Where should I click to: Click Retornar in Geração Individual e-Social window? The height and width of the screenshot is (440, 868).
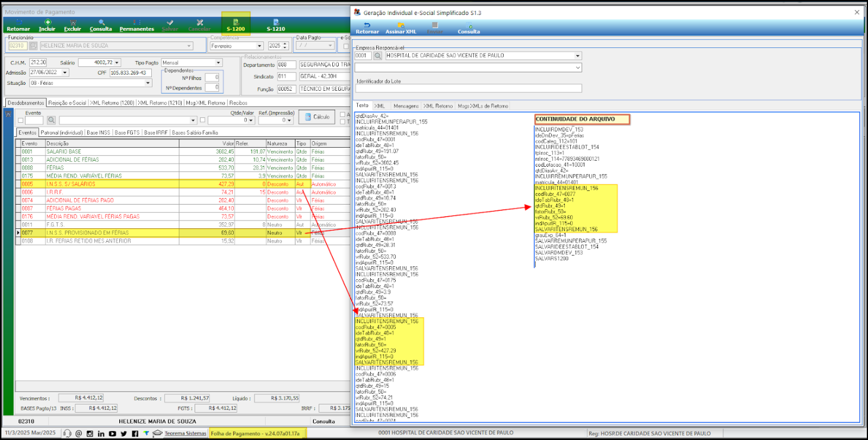click(367, 28)
